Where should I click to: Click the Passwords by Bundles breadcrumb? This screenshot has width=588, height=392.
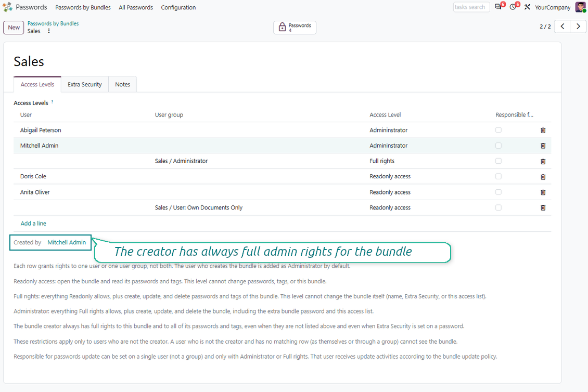point(53,23)
